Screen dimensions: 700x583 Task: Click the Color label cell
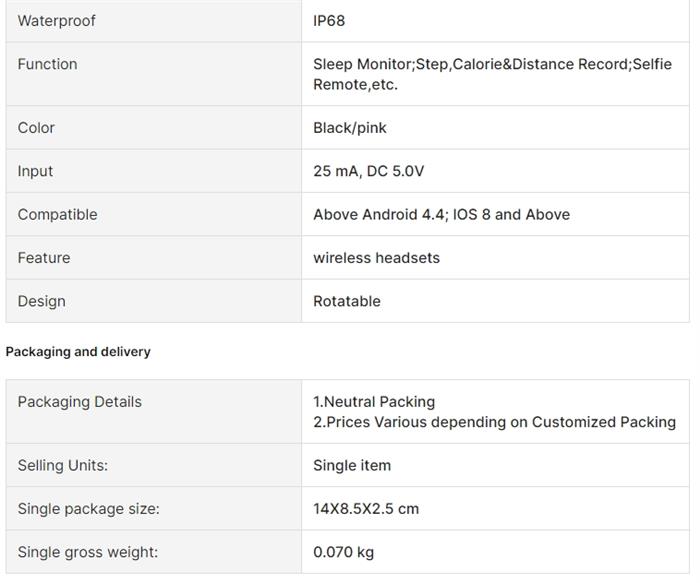point(36,128)
